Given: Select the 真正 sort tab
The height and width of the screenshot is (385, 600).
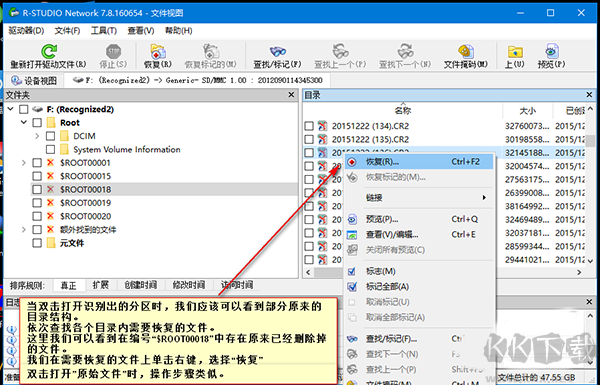Looking at the screenshot, I should click(x=68, y=285).
